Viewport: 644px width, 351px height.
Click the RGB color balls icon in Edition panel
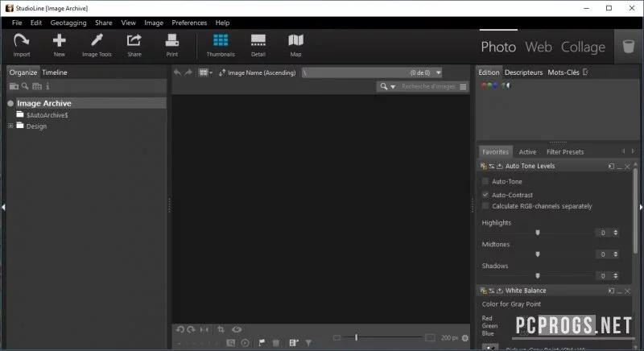(489, 85)
